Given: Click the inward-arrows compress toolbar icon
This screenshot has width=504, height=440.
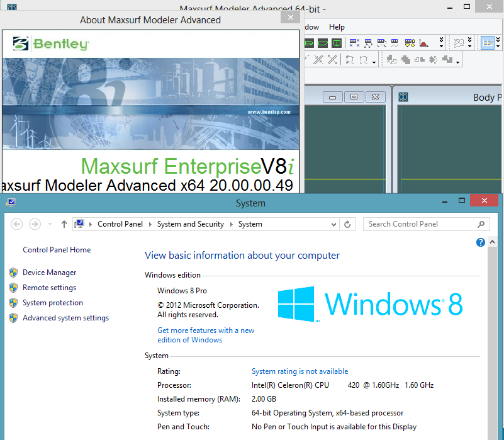Looking at the screenshot, I should [x=318, y=60].
